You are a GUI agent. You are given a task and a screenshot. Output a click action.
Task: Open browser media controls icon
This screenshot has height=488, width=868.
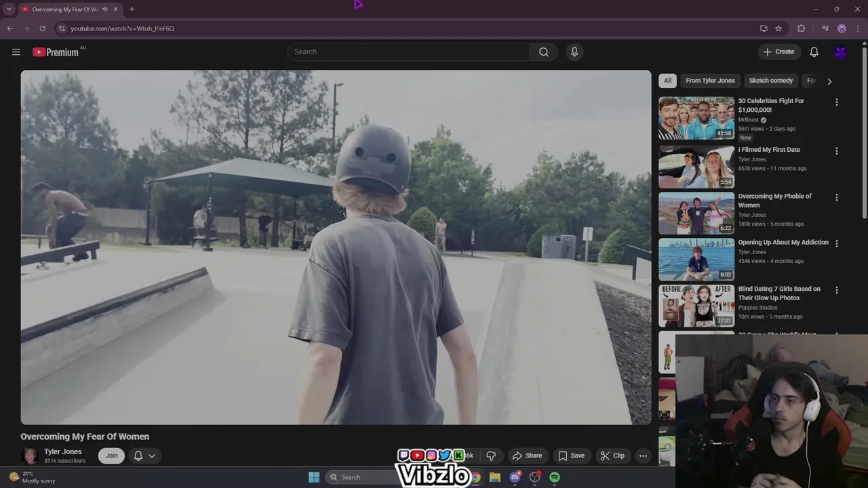tap(825, 28)
